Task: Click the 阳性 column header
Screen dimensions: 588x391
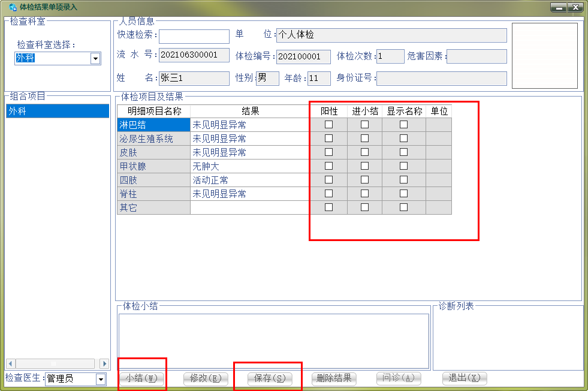Action: tap(329, 111)
